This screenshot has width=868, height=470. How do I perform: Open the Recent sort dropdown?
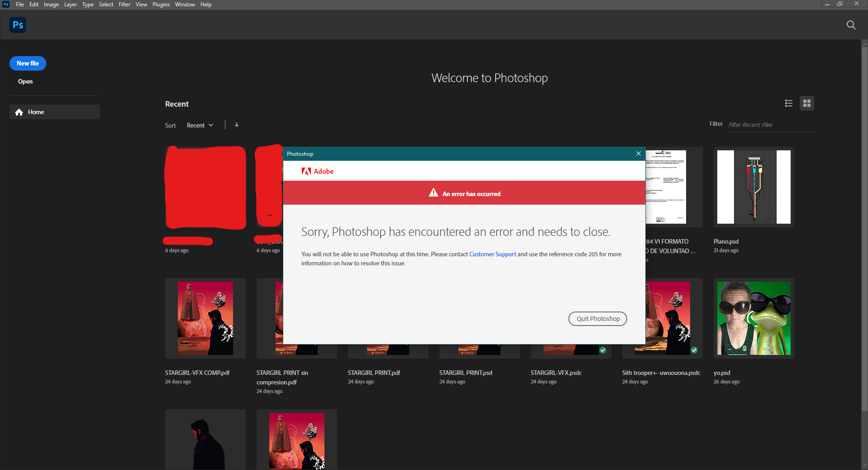(200, 125)
